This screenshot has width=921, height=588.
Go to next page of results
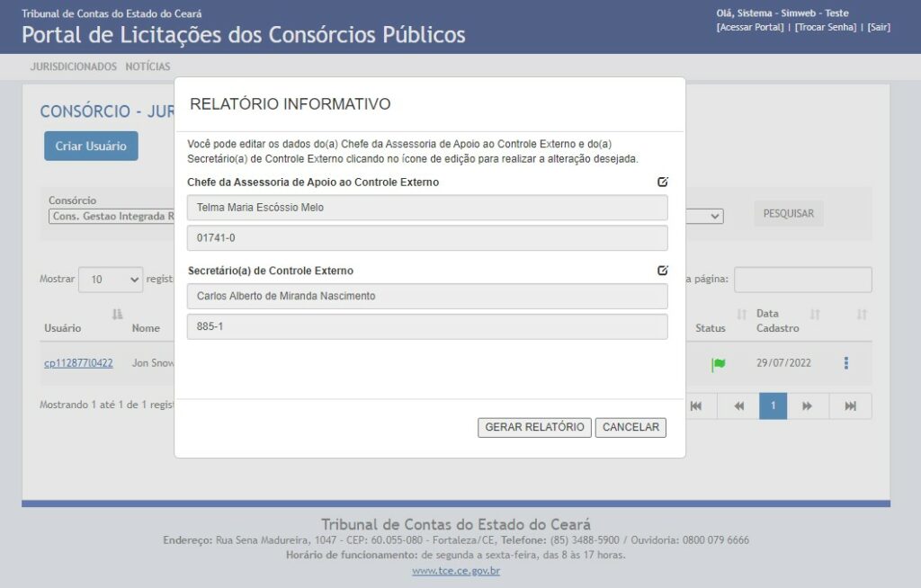pos(808,406)
